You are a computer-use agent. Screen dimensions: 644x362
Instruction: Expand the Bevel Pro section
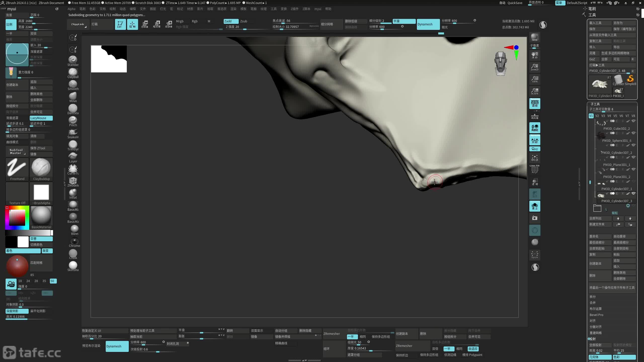[x=596, y=315]
